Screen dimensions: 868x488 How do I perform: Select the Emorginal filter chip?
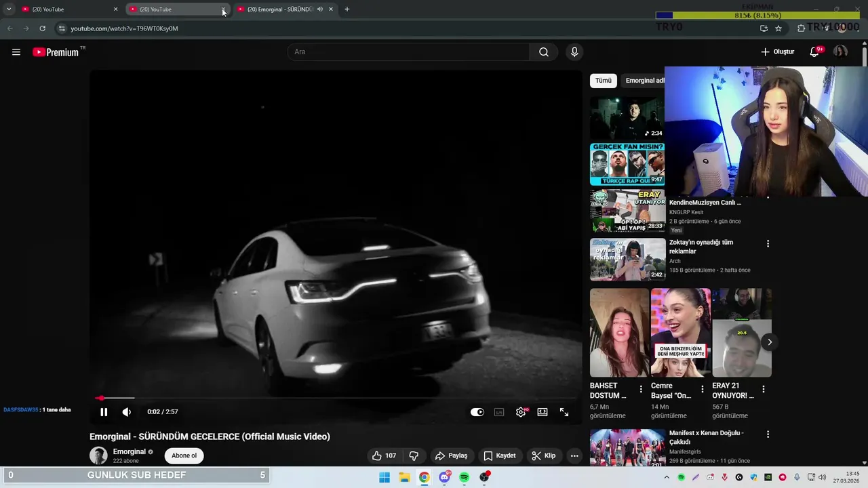[643, 81]
